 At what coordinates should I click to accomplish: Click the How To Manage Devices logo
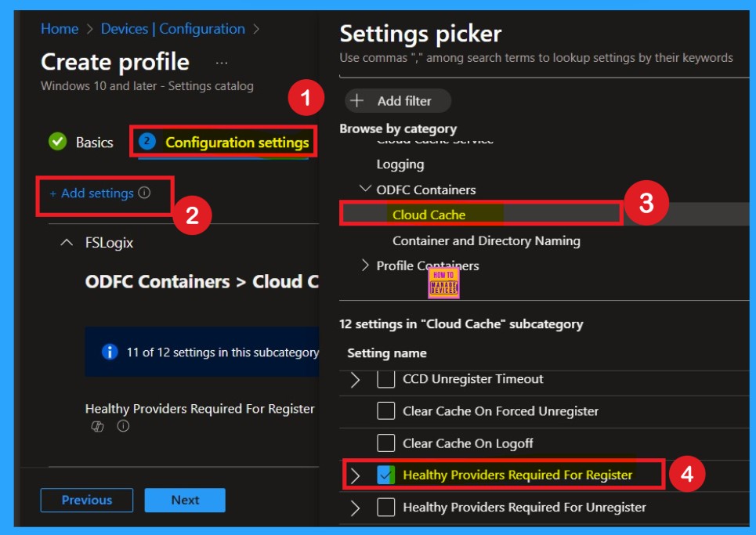coord(443,282)
